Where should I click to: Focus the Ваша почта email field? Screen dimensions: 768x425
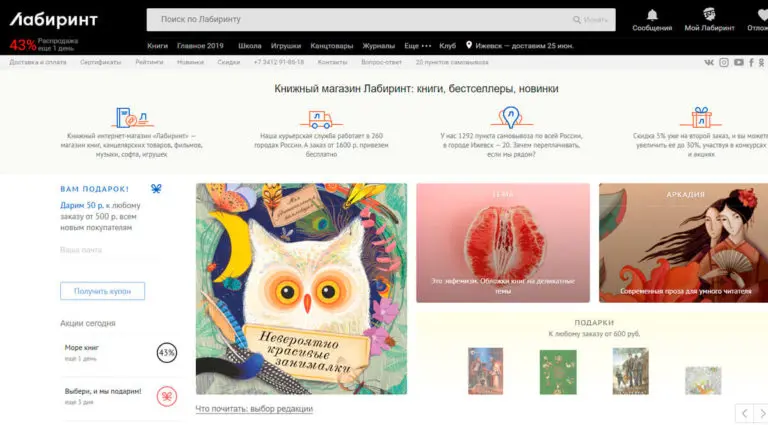pyautogui.click(x=109, y=250)
